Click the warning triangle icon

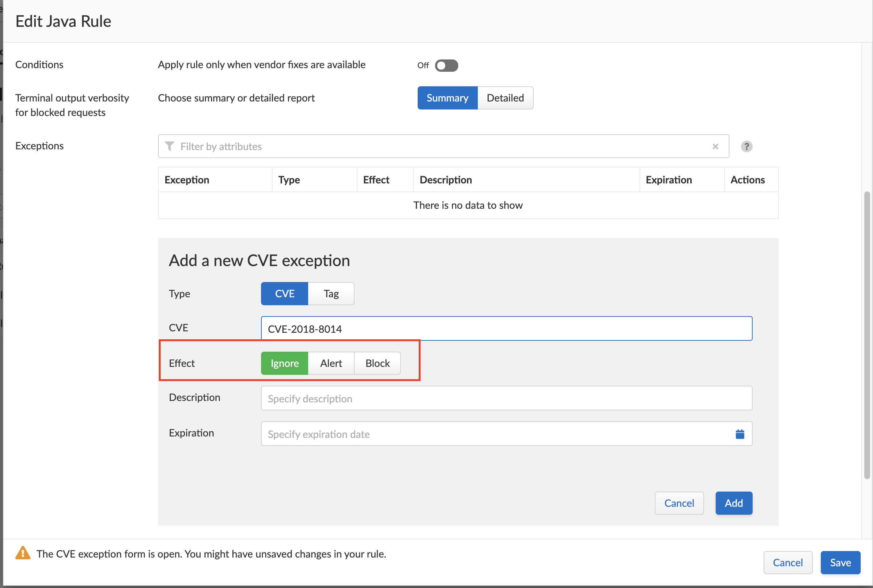(x=23, y=553)
